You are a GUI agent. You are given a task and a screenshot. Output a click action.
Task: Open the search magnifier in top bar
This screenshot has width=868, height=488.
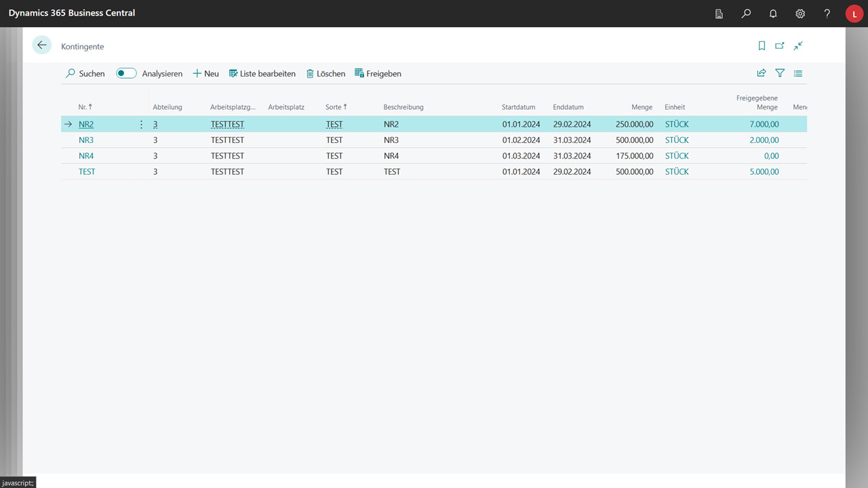(746, 14)
